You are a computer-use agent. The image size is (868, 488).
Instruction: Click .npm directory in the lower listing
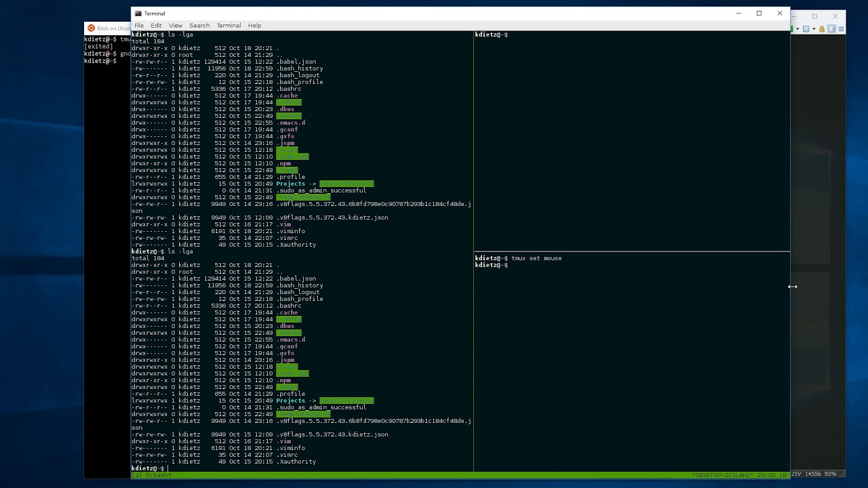(x=283, y=380)
